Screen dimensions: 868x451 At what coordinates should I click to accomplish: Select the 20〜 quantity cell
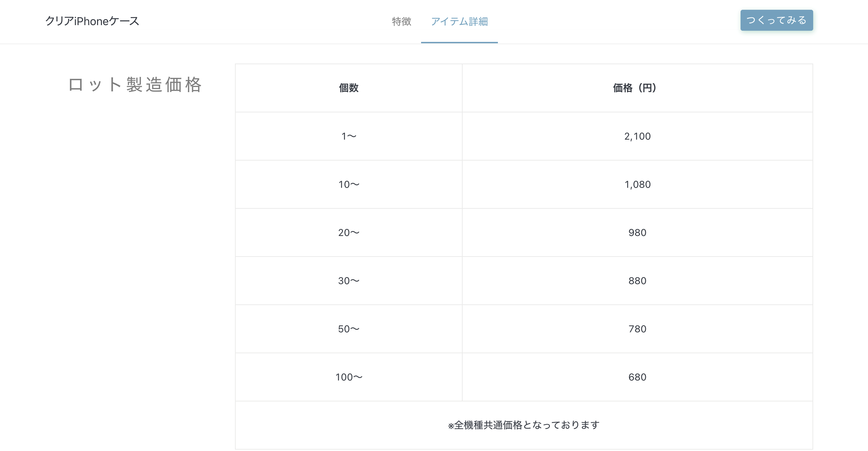pos(349,232)
